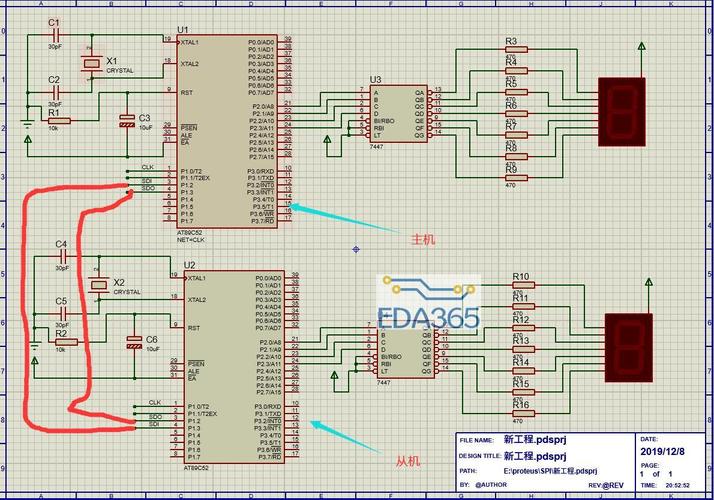The image size is (714, 500).
Task: Select resistor R7
Action: tap(516, 135)
